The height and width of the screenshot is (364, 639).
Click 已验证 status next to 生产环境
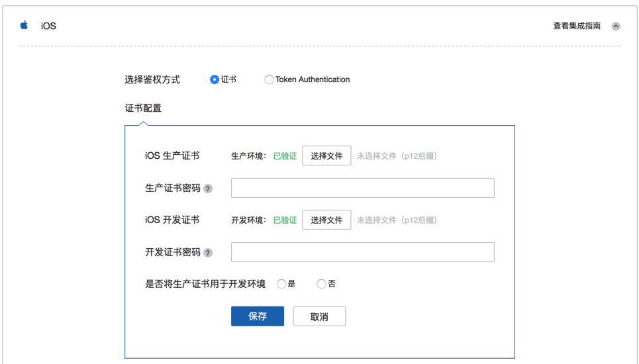pos(285,156)
